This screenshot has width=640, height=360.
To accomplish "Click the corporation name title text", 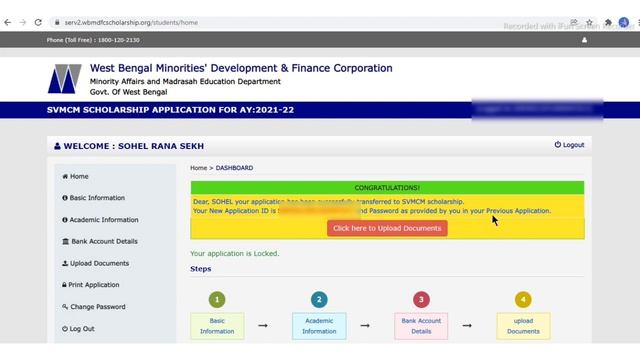I will click(241, 68).
